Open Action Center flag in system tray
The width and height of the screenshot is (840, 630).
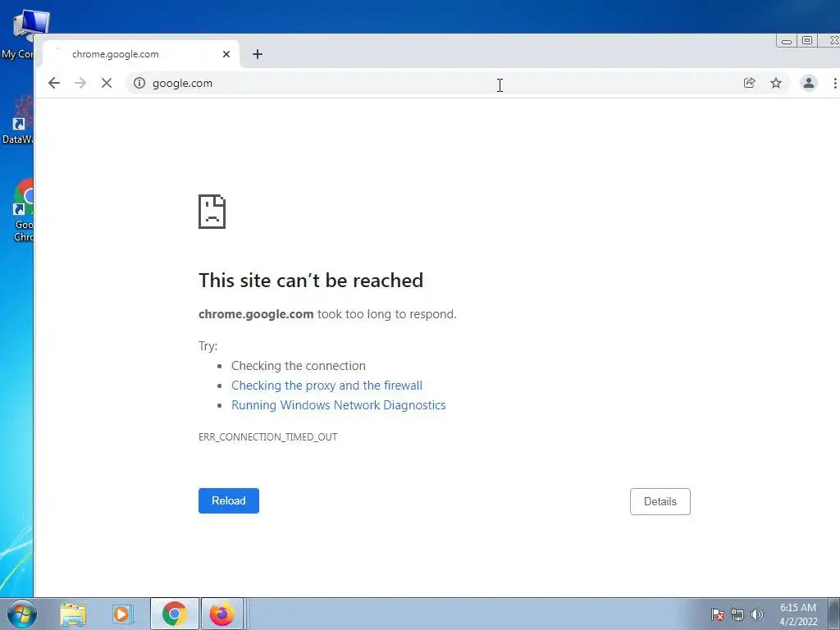[717, 614]
